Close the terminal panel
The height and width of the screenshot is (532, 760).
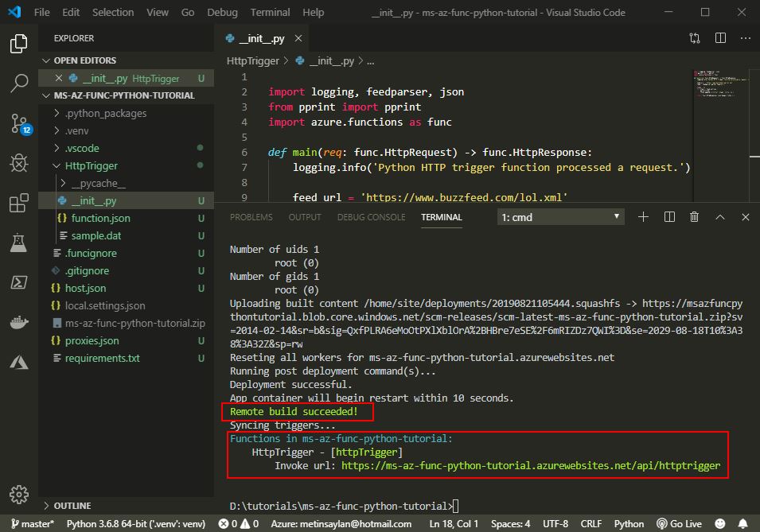[x=746, y=217]
